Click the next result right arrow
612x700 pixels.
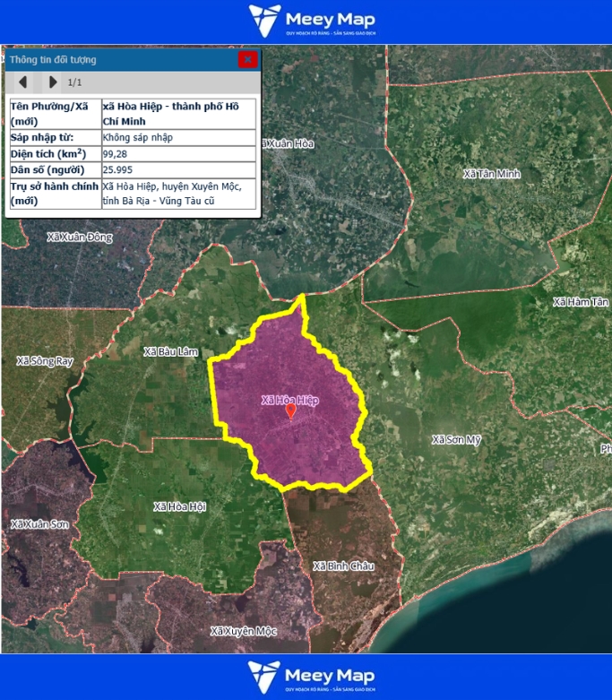click(x=53, y=82)
